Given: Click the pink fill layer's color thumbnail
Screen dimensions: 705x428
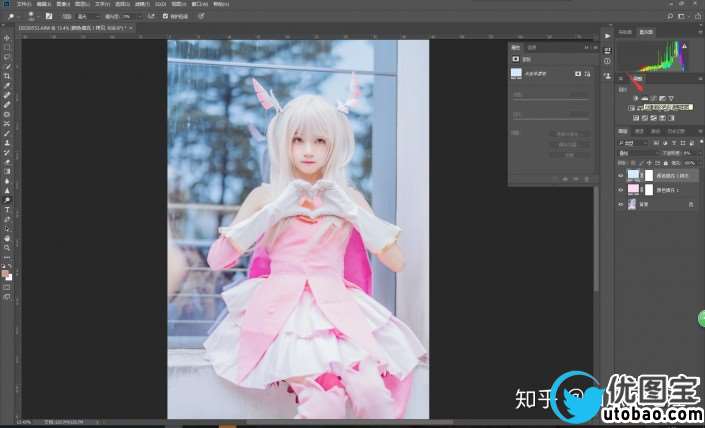Looking at the screenshot, I should click(x=633, y=189).
